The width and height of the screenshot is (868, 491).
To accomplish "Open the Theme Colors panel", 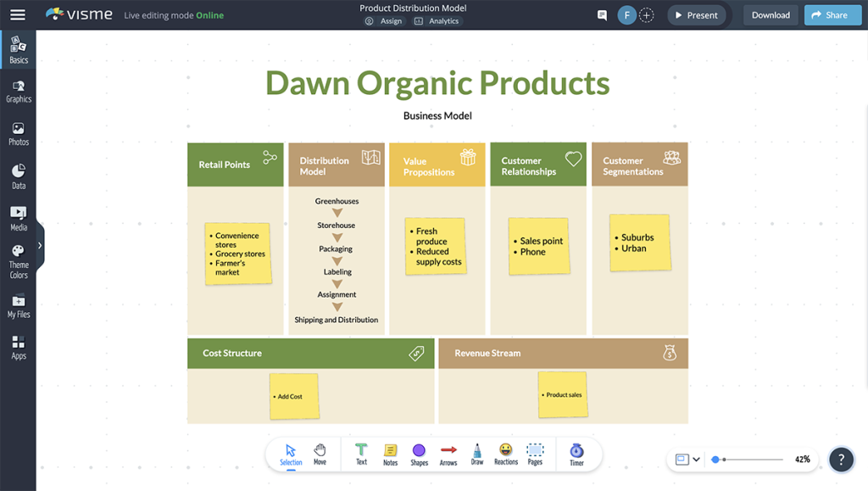I will [x=18, y=258].
